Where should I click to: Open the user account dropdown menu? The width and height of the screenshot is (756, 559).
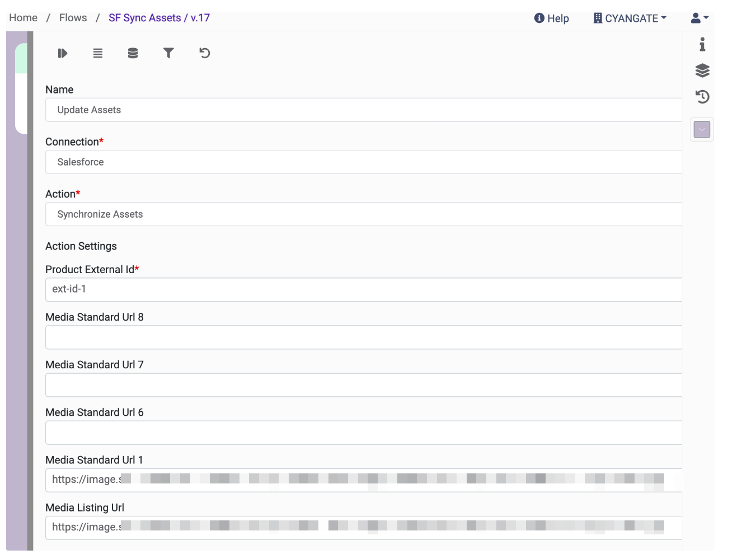tap(699, 18)
